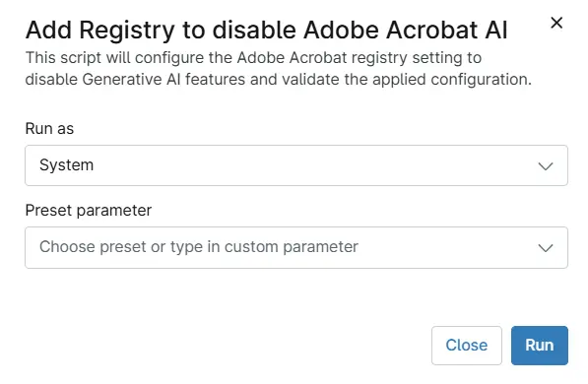Open Preset parameter chevron arrow
Screen dimensions: 588x384
[x=546, y=247]
